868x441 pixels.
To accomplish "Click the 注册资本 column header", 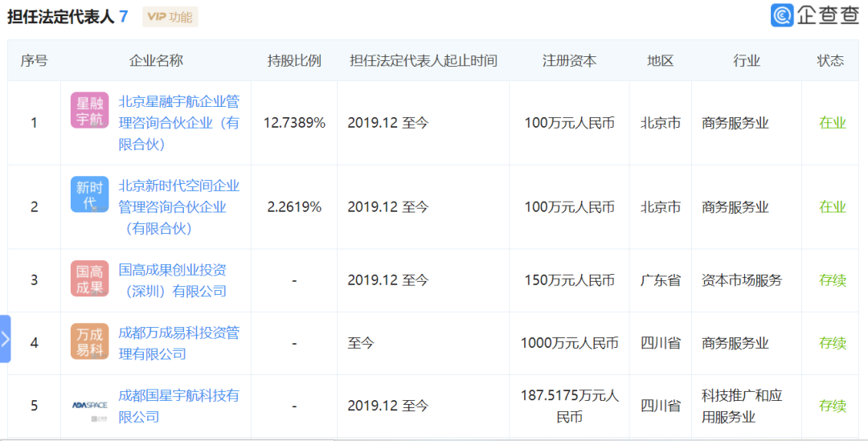I will pos(569,60).
